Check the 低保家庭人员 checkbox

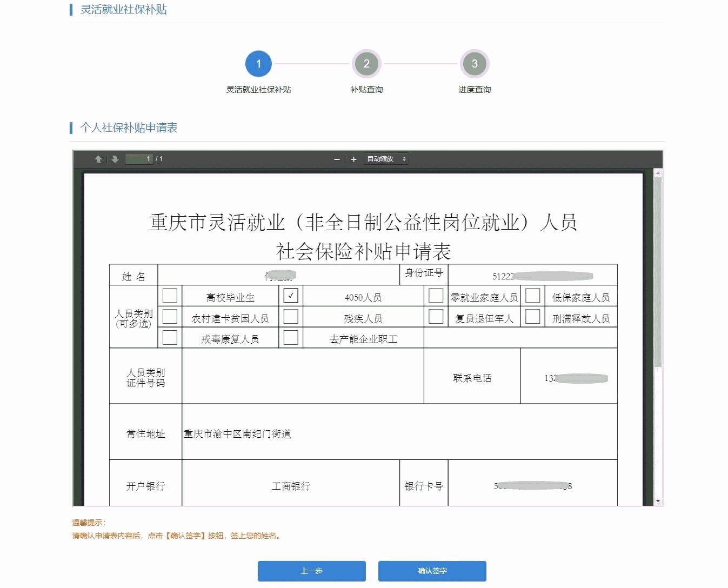(x=532, y=296)
